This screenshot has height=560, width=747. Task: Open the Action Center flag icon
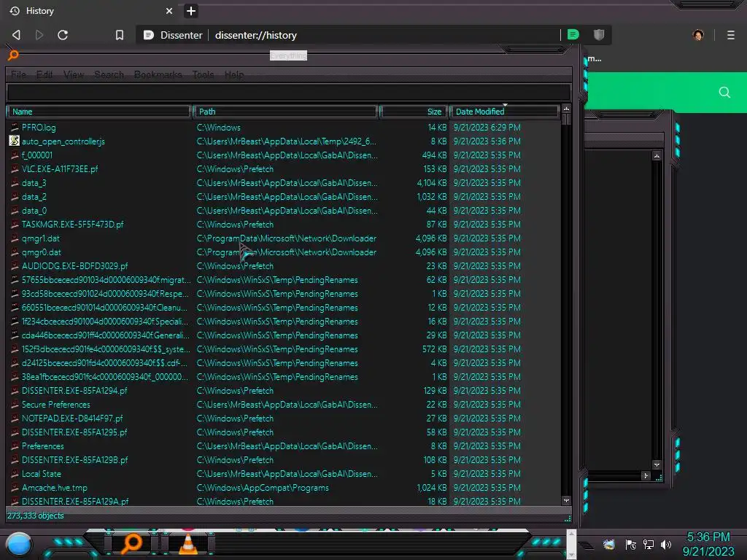[631, 544]
